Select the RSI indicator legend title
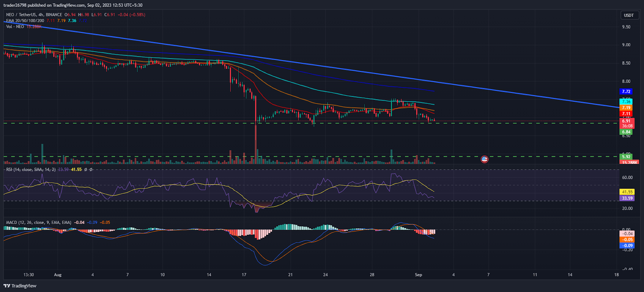The height and width of the screenshot is (292, 644). pos(31,170)
